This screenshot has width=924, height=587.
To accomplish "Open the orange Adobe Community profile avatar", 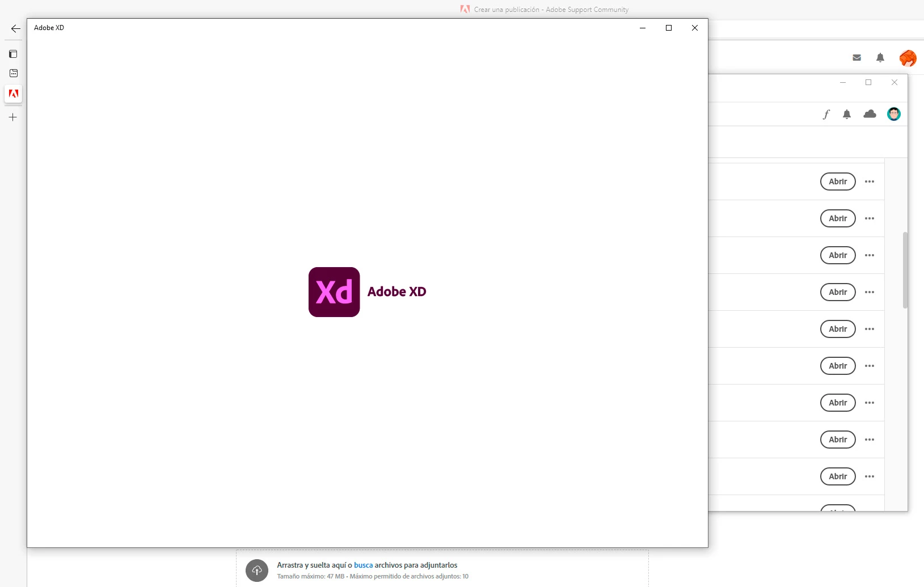I will click(x=908, y=58).
